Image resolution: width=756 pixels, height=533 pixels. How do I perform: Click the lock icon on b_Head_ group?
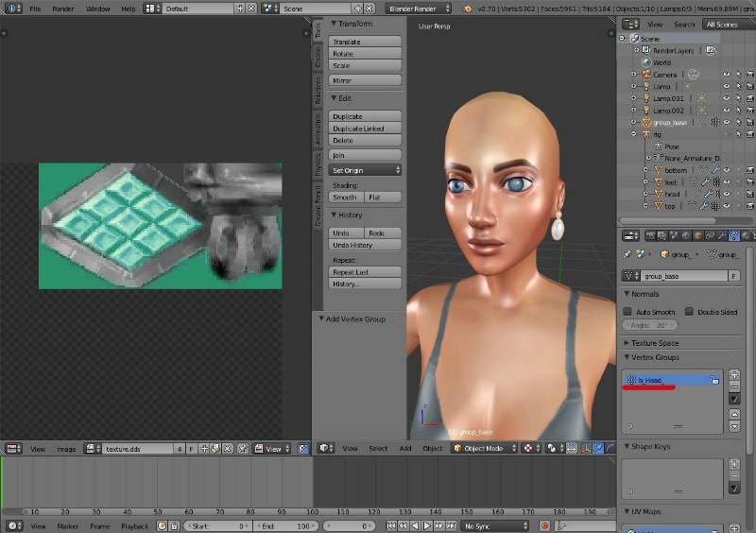coord(715,380)
